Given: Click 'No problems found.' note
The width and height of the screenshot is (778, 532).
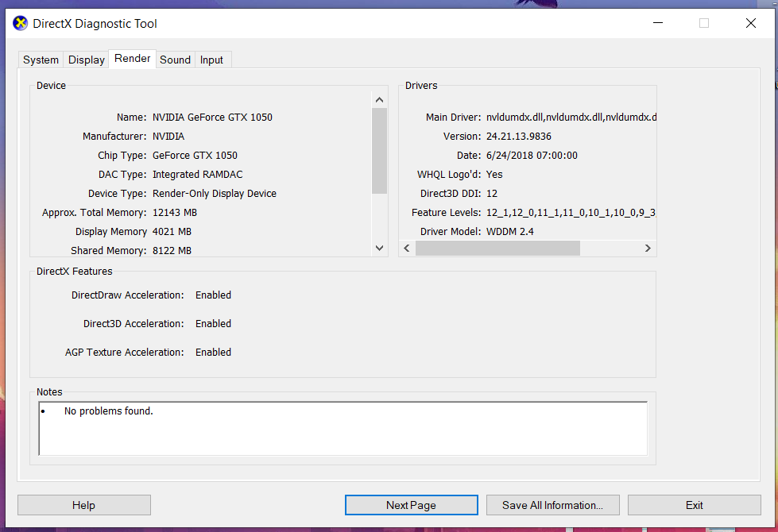Looking at the screenshot, I should 109,411.
